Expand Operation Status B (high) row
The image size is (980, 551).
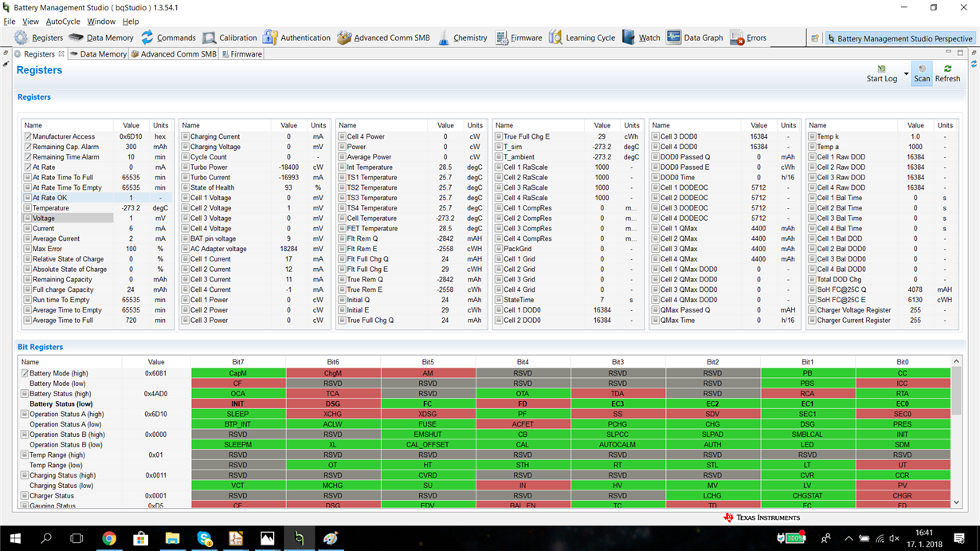click(25, 435)
